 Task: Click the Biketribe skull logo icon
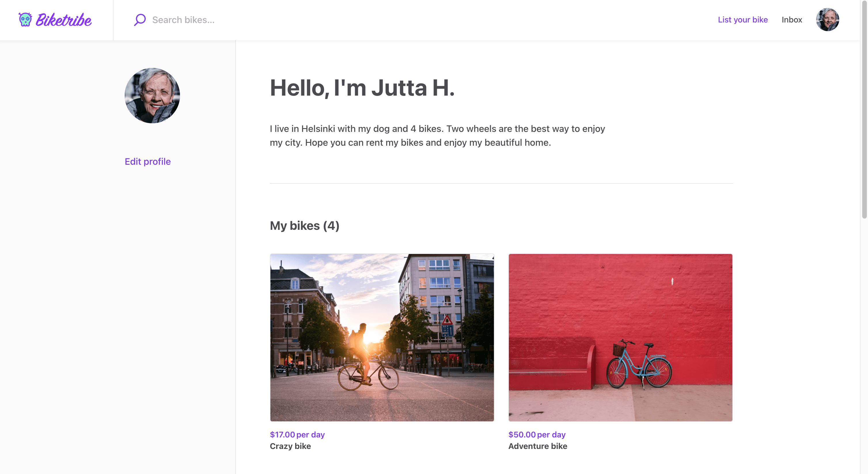(x=25, y=20)
